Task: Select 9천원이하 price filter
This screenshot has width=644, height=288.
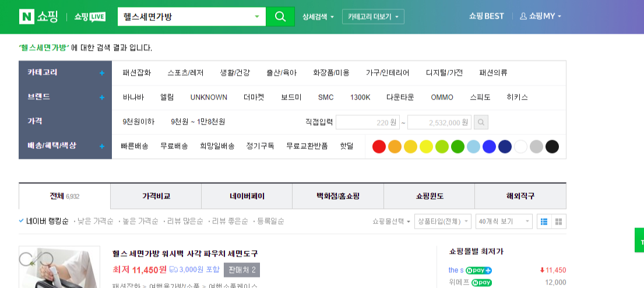Action: coord(138,122)
